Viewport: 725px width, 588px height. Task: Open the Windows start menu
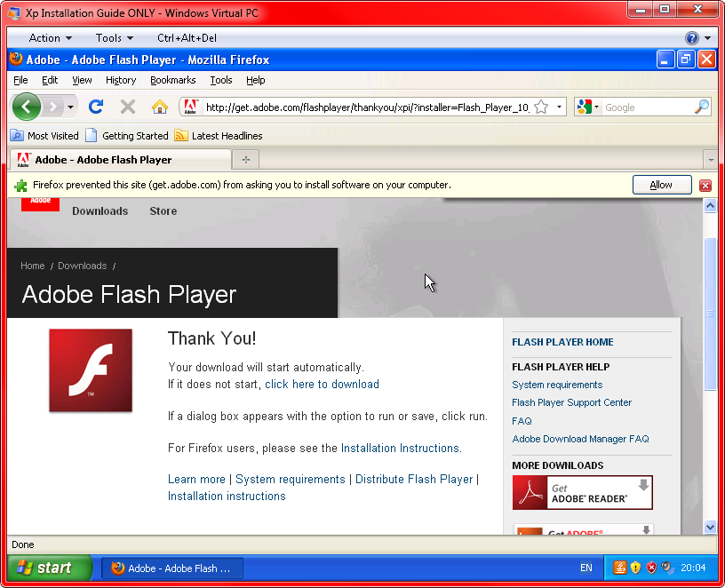click(50, 568)
